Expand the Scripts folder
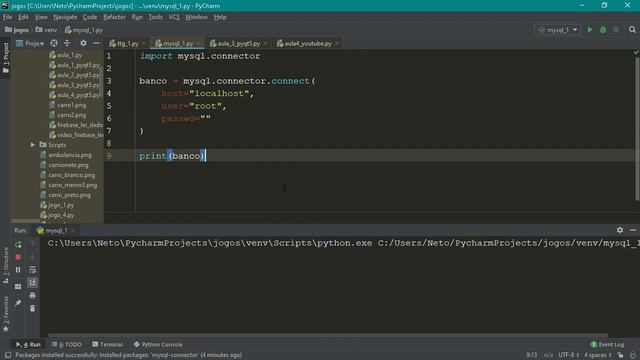Viewport: 640px width, 360px height. coord(32,144)
